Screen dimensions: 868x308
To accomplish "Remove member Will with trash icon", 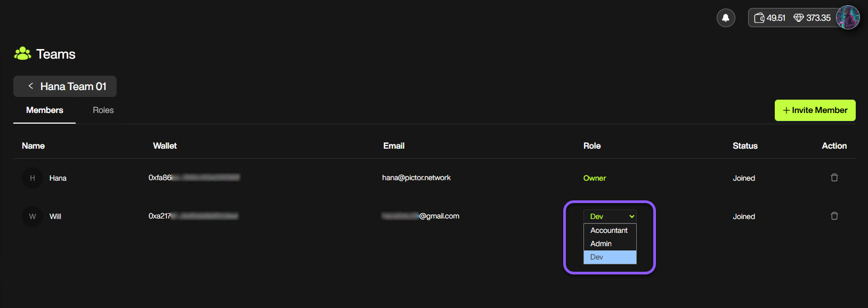I will [834, 216].
